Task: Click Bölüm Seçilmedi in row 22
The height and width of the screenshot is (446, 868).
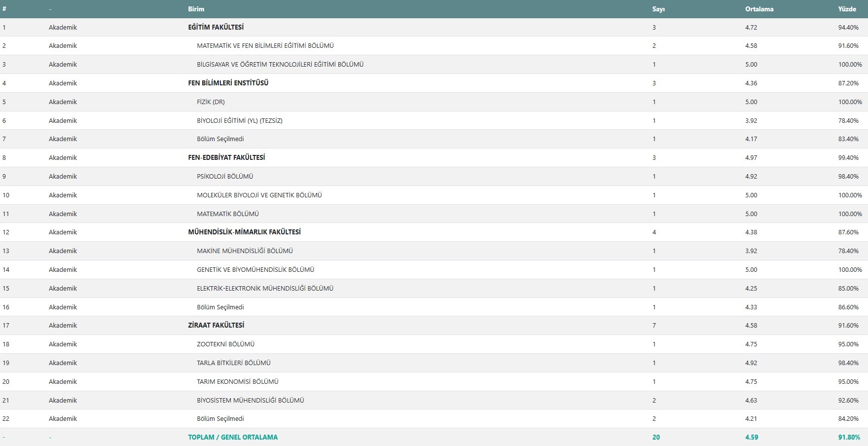Action: [220, 418]
